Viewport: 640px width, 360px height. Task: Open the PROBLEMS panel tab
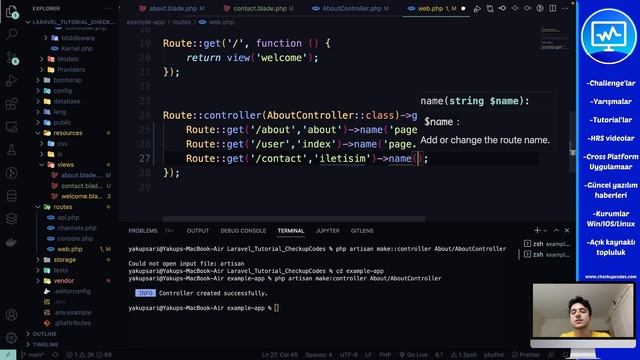click(143, 231)
